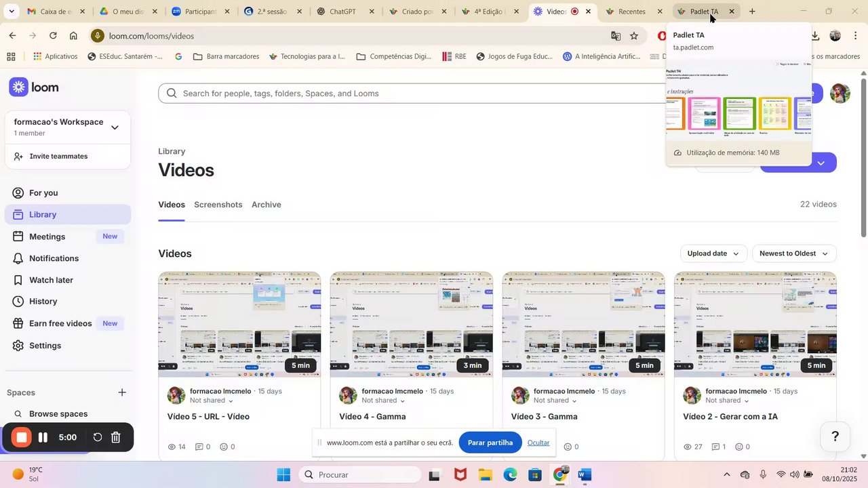
Task: Restart recording with the circular arrow icon
Action: [97, 437]
